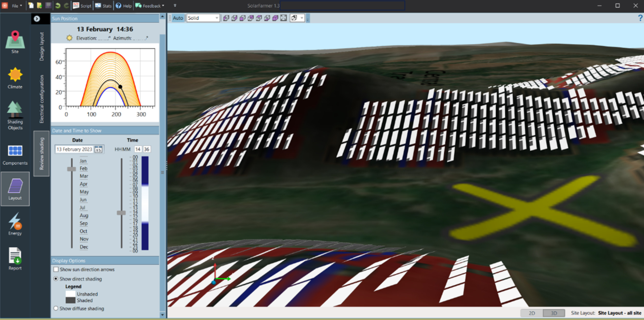Enable Show sun direction arrows checkbox
This screenshot has width=644, height=320.
(x=56, y=269)
